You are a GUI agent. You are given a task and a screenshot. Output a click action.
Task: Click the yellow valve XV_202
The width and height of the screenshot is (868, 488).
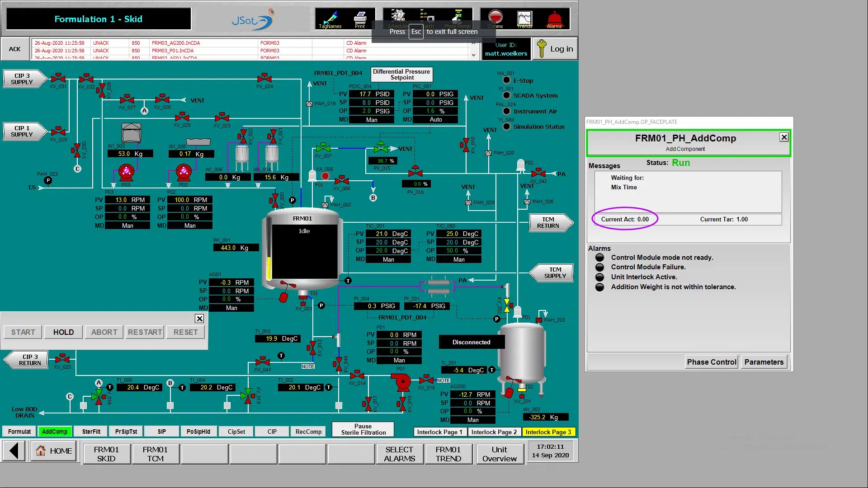(x=507, y=305)
